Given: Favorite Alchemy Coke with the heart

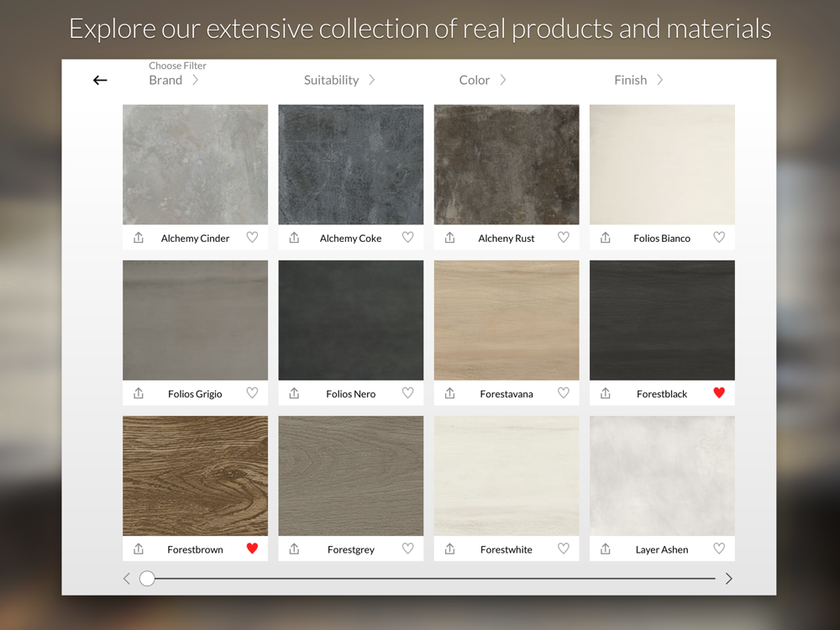Looking at the screenshot, I should 407,237.
